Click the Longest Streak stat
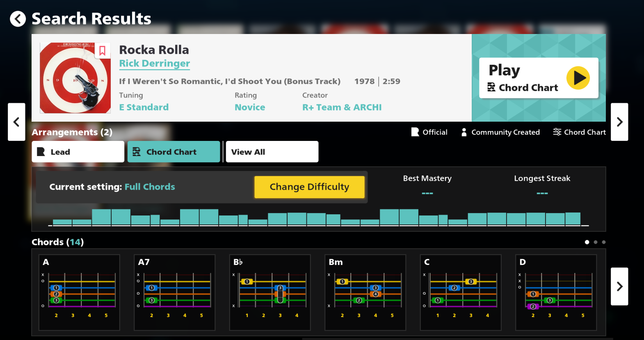This screenshot has height=340, width=644. pyautogui.click(x=542, y=185)
